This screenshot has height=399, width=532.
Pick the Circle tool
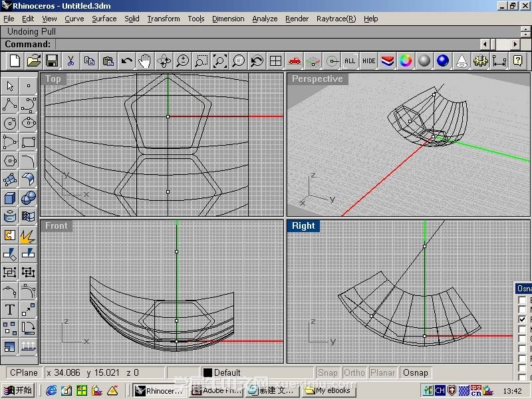point(10,123)
